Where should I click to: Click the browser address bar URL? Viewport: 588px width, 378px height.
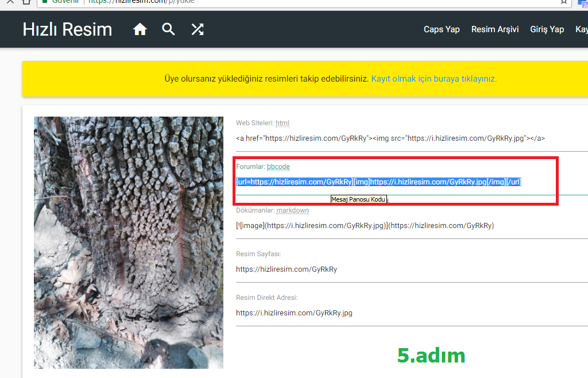pos(142,2)
